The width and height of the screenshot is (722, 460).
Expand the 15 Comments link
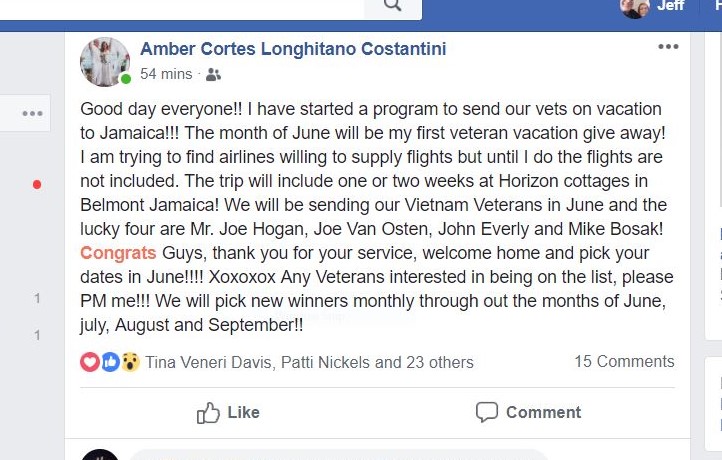(624, 361)
